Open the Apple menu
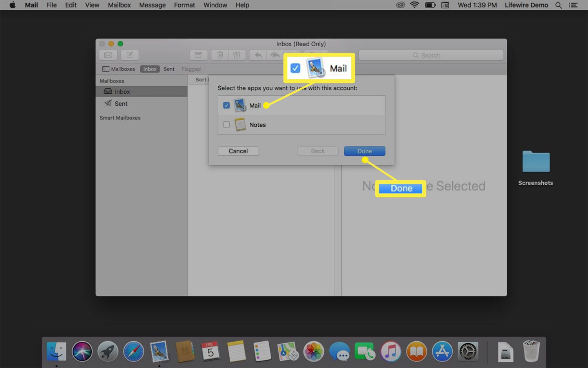588x368 pixels. click(x=12, y=5)
